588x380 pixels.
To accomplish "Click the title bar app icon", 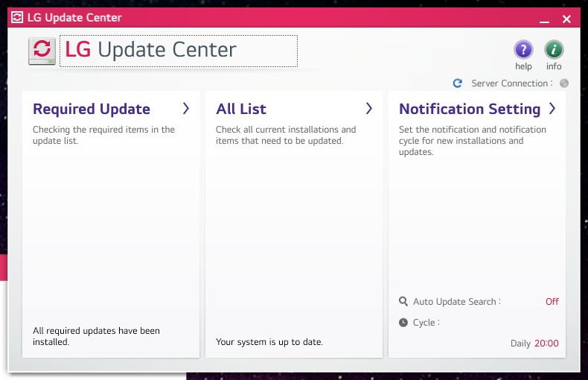I will point(17,17).
